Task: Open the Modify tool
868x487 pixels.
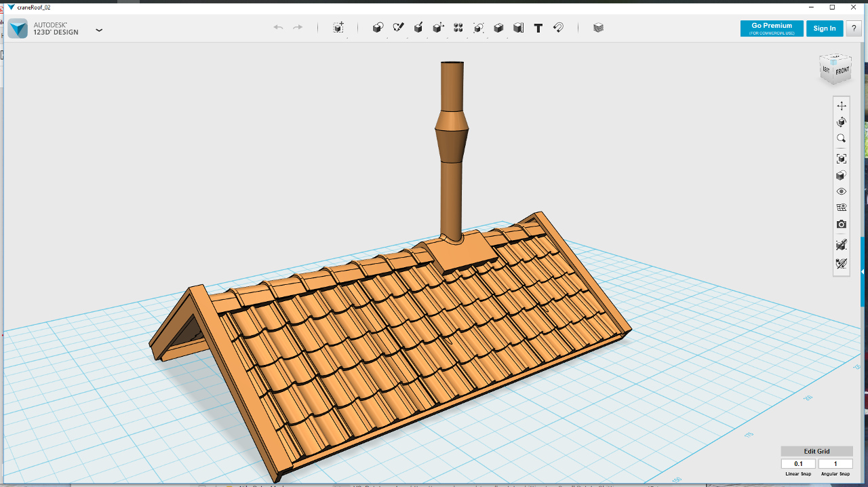Action: tap(438, 28)
